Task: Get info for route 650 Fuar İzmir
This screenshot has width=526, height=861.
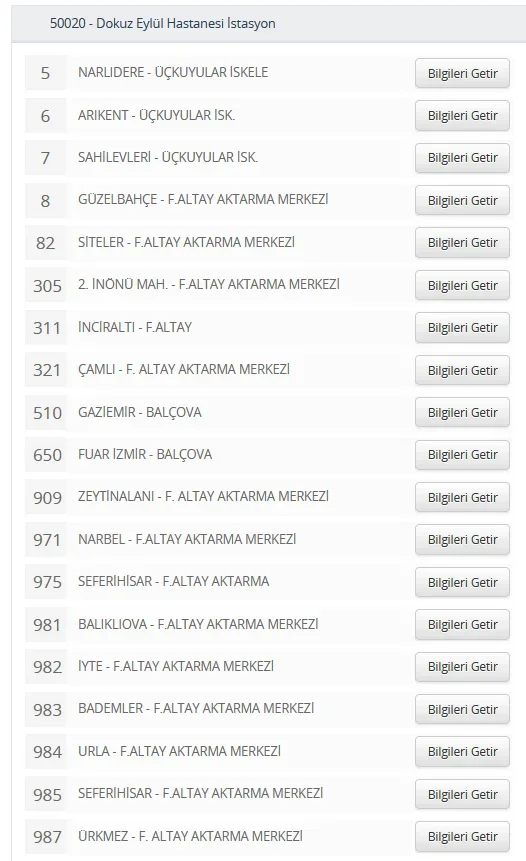Action: 462,455
